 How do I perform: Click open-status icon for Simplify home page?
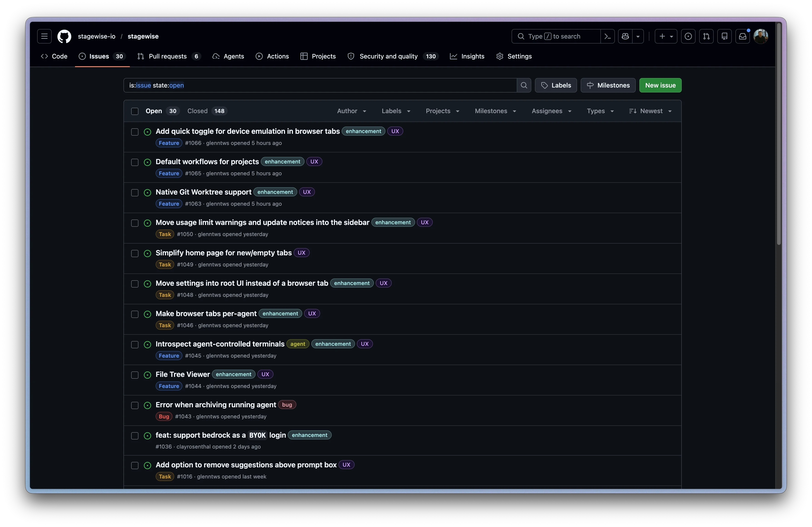(x=147, y=254)
